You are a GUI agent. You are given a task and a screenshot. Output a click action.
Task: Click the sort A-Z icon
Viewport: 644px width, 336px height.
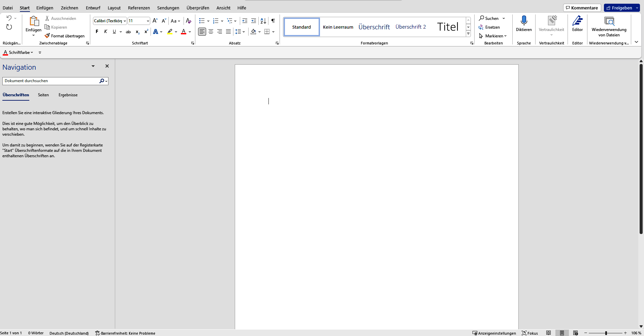(x=263, y=21)
